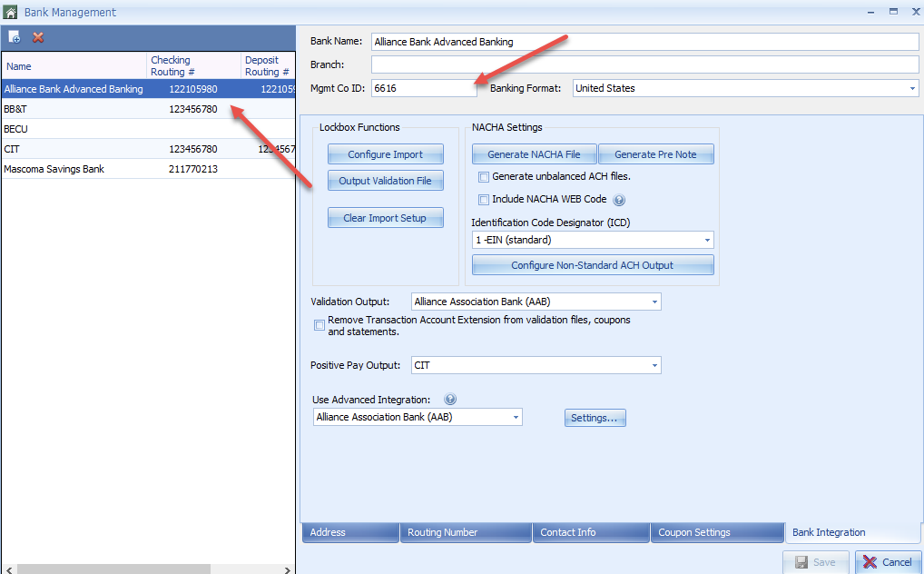This screenshot has width=924, height=574.
Task: Sort by Checking Routing # column header
Action: pyautogui.click(x=194, y=66)
